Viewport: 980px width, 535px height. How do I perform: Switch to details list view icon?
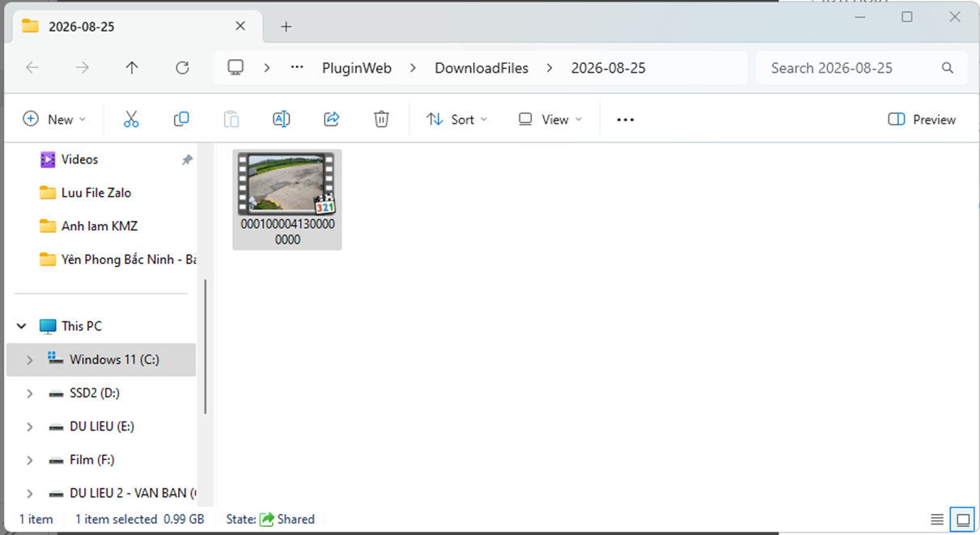click(937, 520)
